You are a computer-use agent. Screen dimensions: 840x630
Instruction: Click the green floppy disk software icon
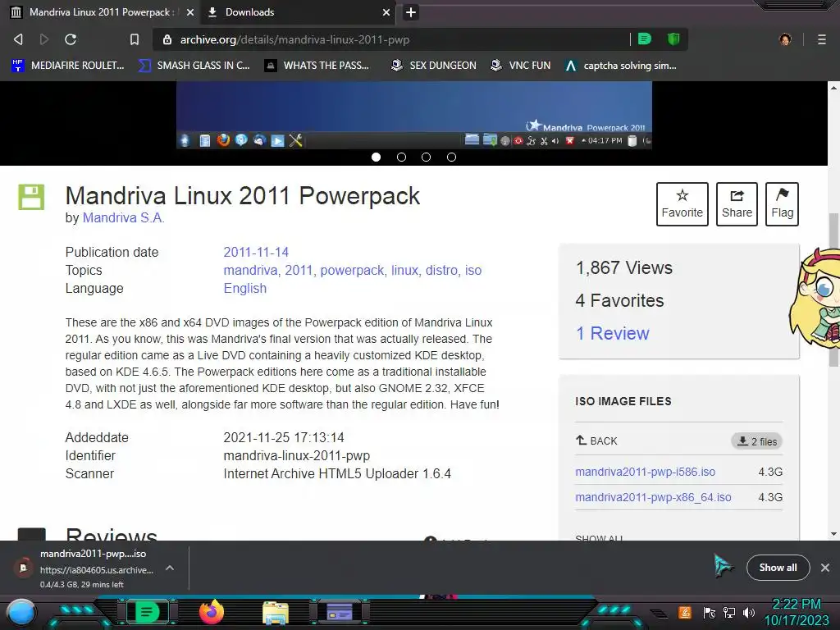coord(32,197)
